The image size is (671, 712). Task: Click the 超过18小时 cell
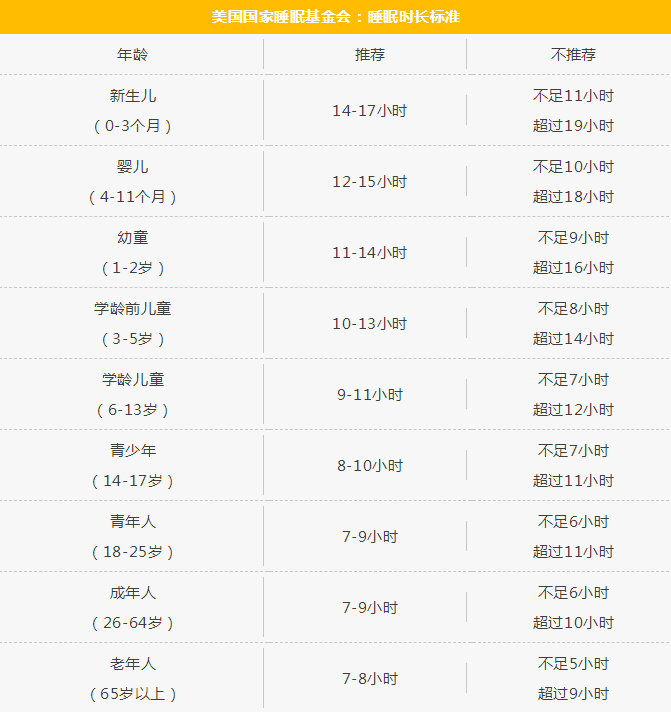(573, 197)
